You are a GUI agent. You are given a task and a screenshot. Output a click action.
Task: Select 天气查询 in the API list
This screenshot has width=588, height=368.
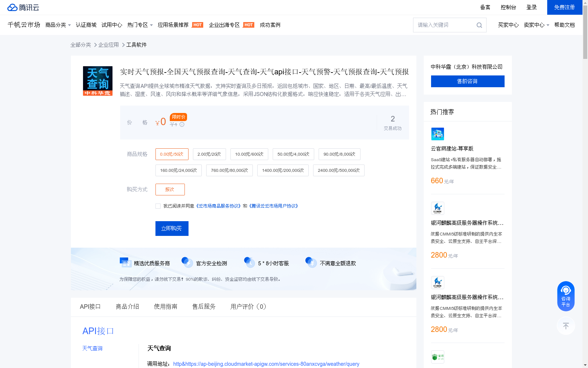(92, 348)
